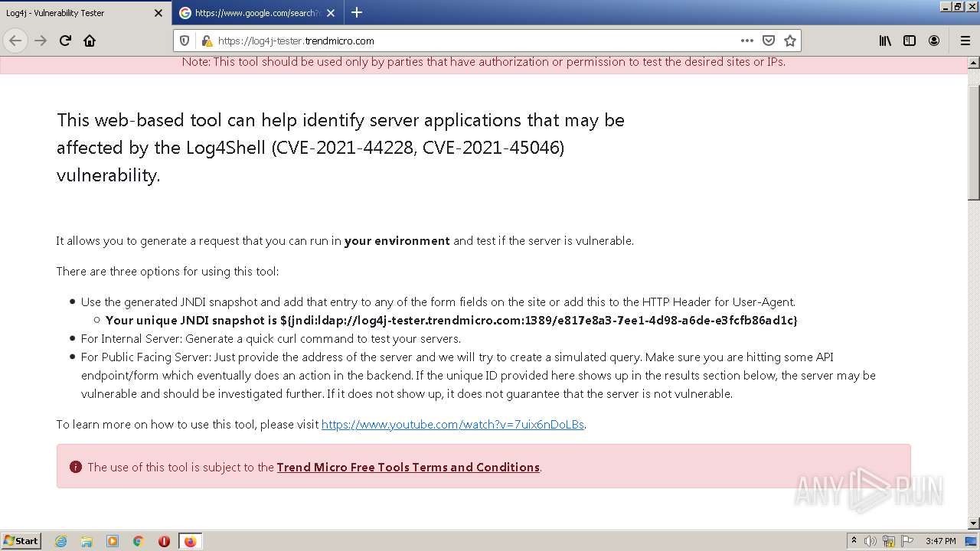Click scrollbar up arrow

974,63
